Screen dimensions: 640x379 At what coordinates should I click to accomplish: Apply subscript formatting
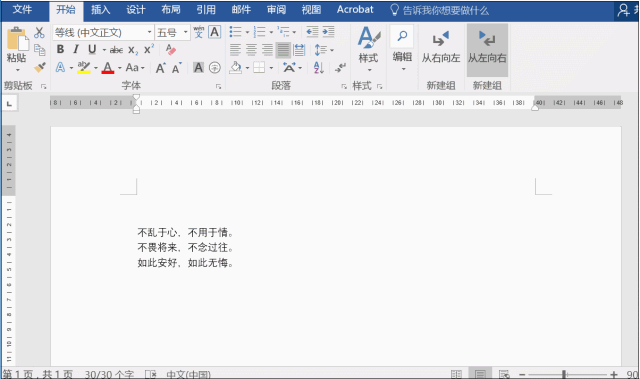pos(133,50)
